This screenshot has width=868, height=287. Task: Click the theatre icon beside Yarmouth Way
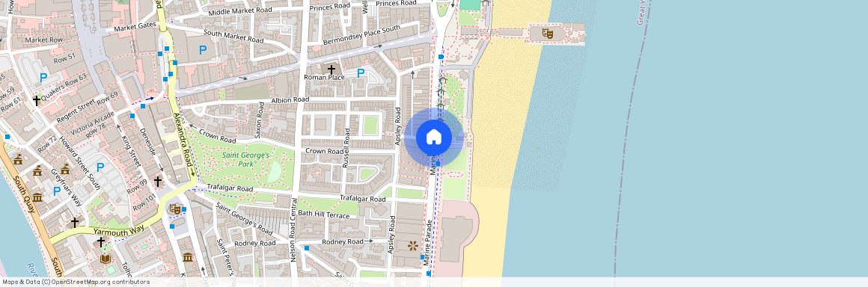point(175,209)
